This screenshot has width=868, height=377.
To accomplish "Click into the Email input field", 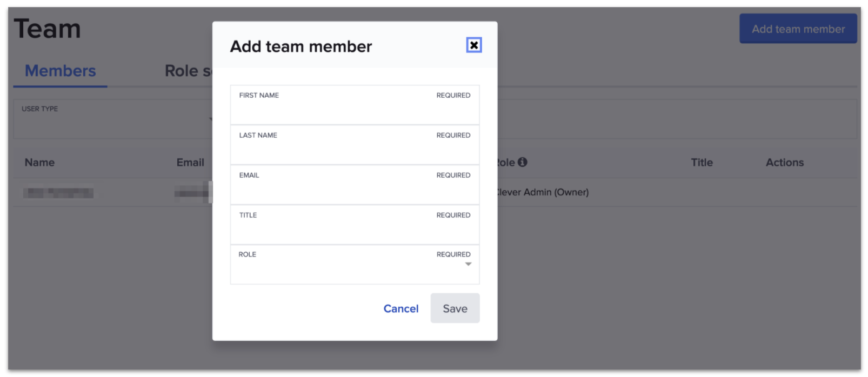I will (x=355, y=190).
